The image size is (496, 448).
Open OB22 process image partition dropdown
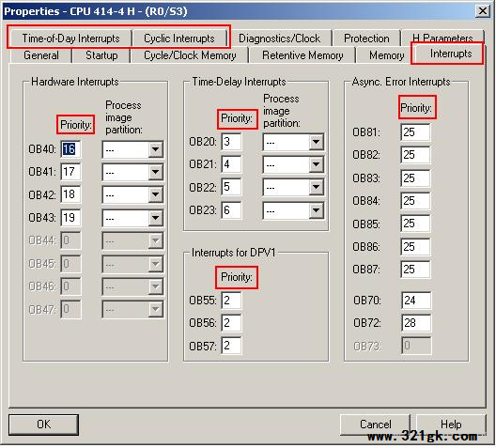click(x=316, y=188)
